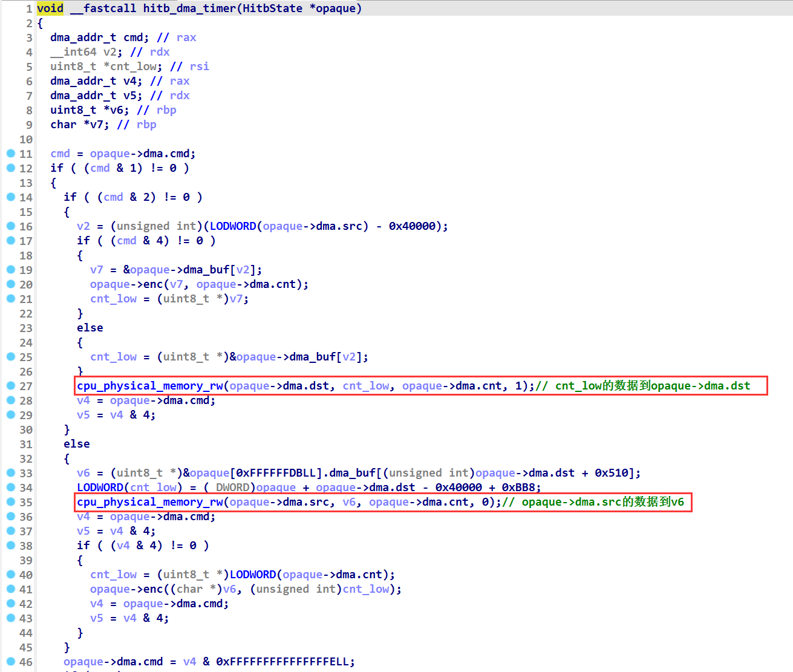This screenshot has height=672, width=793.
Task: Toggle breakpoint dot on line 25
Action: (11, 356)
